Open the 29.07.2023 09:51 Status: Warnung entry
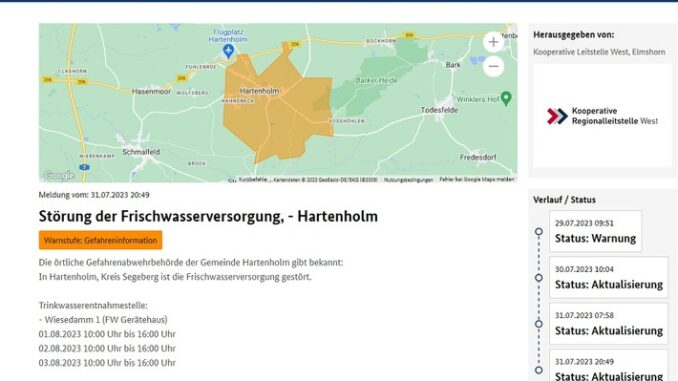Screen dimensions: 678x381 tap(595, 231)
